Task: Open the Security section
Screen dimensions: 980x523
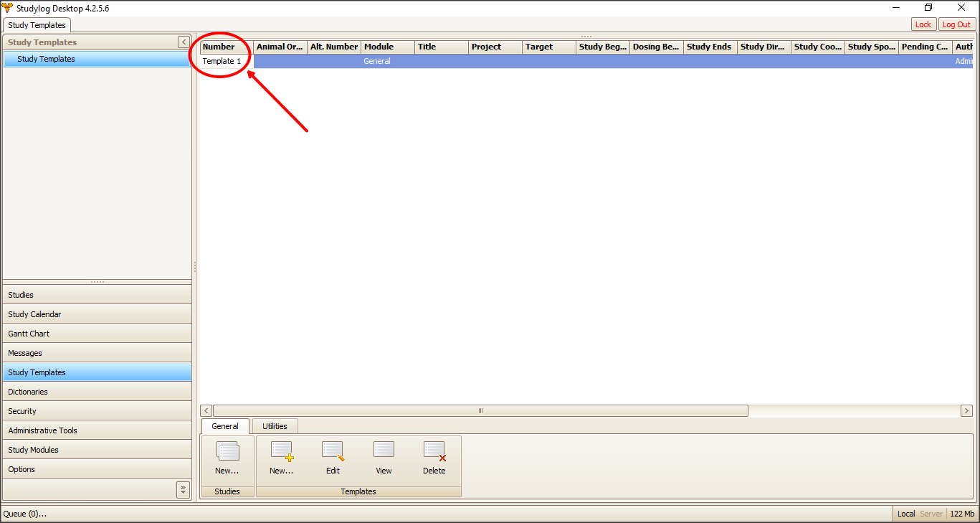Action: 97,411
